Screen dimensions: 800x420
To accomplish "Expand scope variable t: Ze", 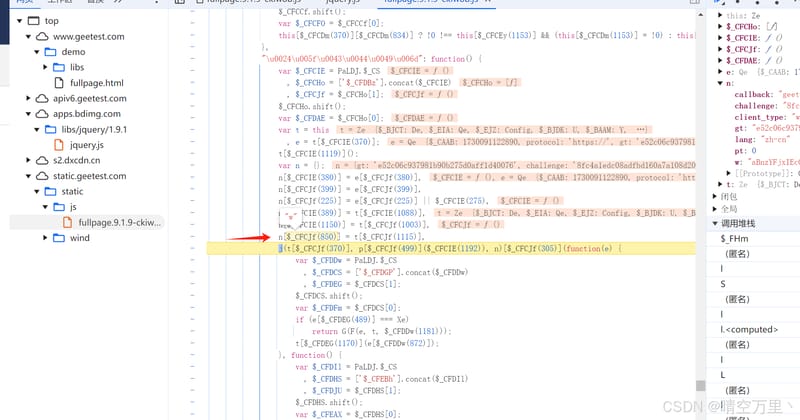I will pyautogui.click(x=720, y=185).
